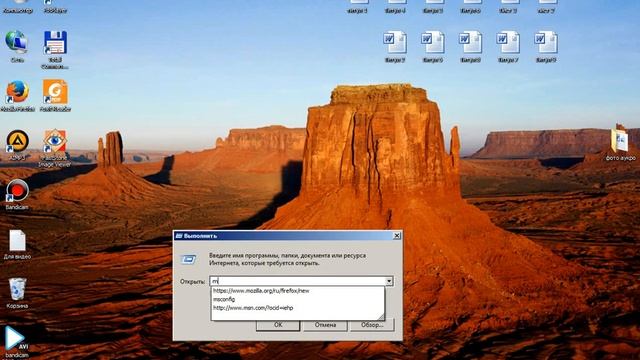
Task: Open the Network globe desktop icon
Action: click(17, 42)
